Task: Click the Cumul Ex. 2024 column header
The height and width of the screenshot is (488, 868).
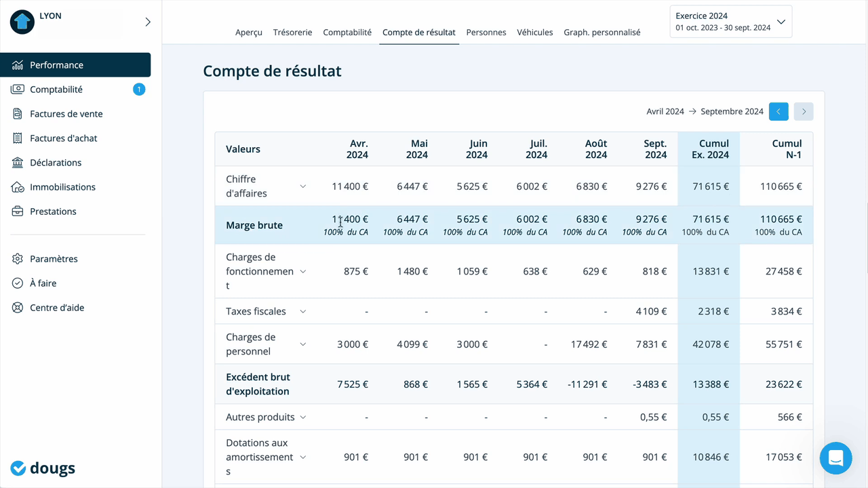Action: point(710,149)
